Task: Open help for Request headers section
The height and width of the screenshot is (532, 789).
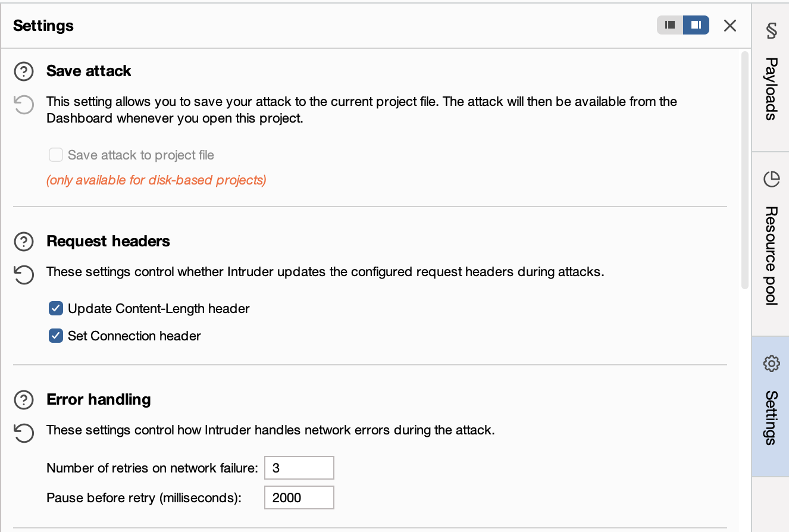Action: pos(23,242)
